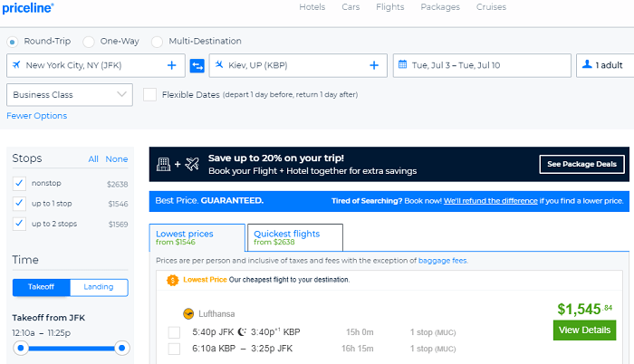Click the takeoff time slider track

coord(72,348)
